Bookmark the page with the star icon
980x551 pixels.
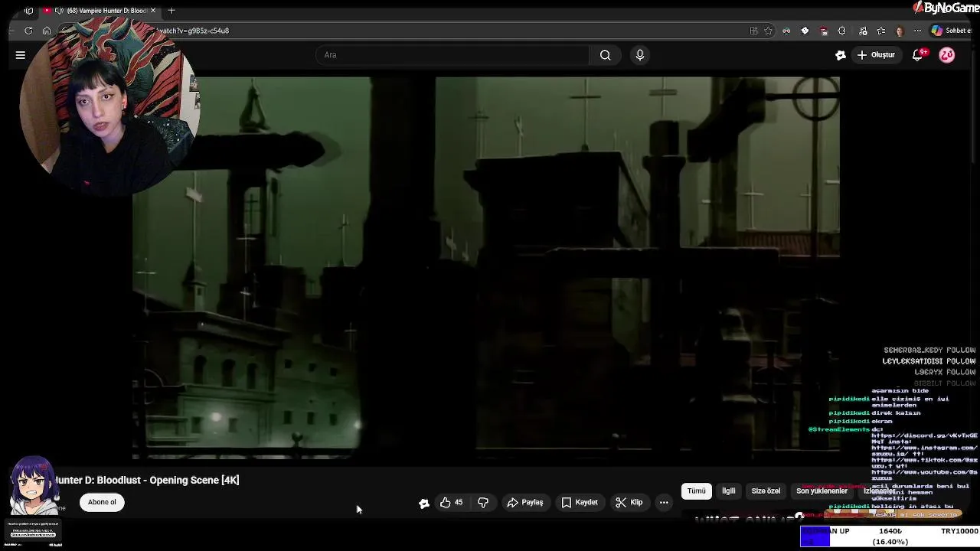tap(768, 31)
